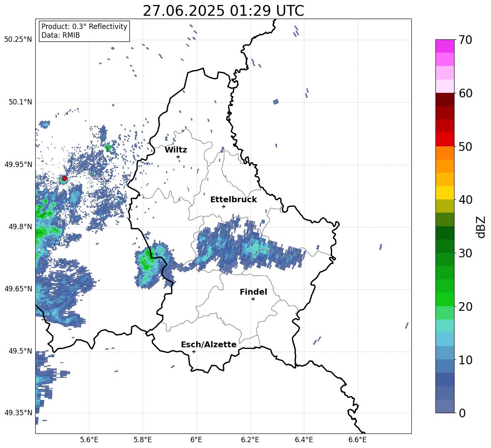Image resolution: width=491 pixels, height=448 pixels.
Task: Click the 10 colorbar tick value
Action: coord(465,360)
